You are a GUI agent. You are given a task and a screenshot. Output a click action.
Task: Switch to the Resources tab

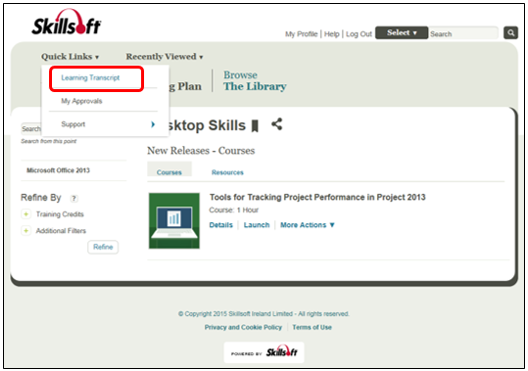click(227, 172)
